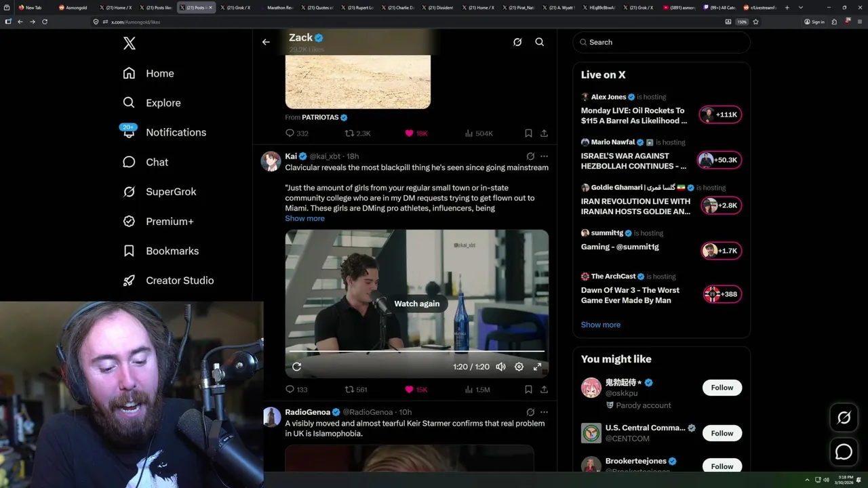This screenshot has height=488, width=868.
Task: Open more options on Kai's post
Action: 544,157
